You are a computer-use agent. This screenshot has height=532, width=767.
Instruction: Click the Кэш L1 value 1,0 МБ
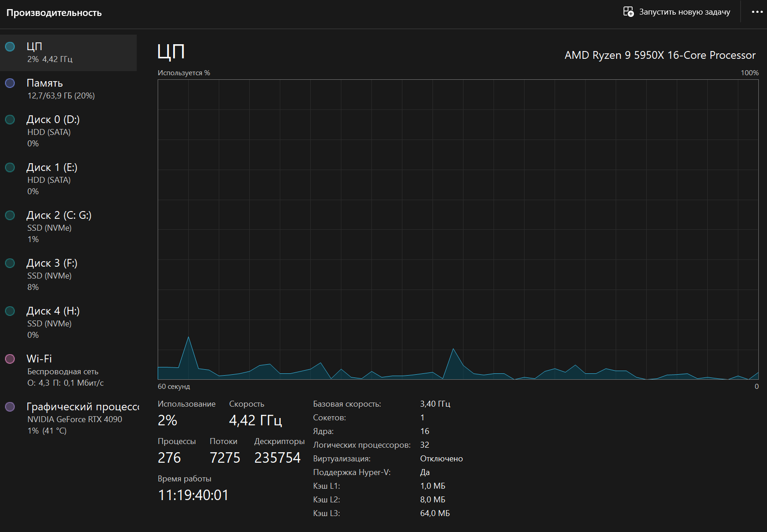[433, 486]
